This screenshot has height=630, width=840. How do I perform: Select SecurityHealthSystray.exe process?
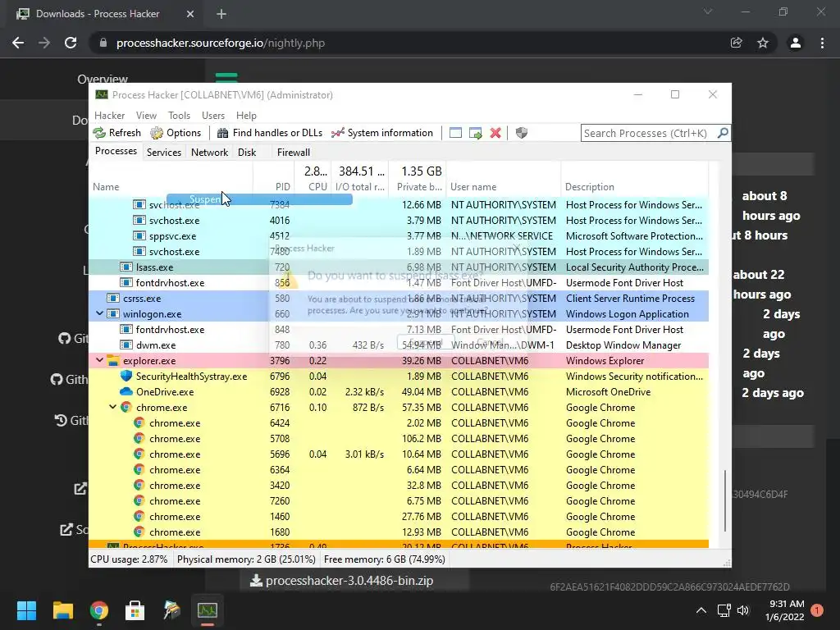point(399,376)
